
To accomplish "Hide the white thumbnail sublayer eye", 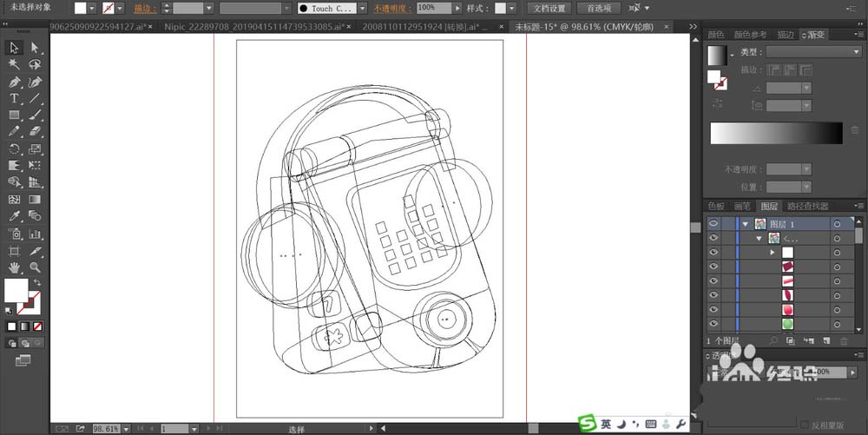I will pyautogui.click(x=713, y=253).
